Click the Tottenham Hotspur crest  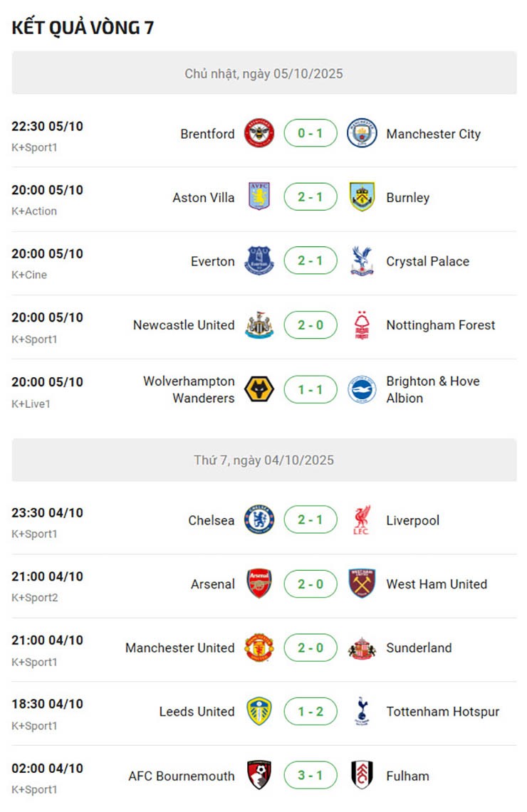pos(362,712)
